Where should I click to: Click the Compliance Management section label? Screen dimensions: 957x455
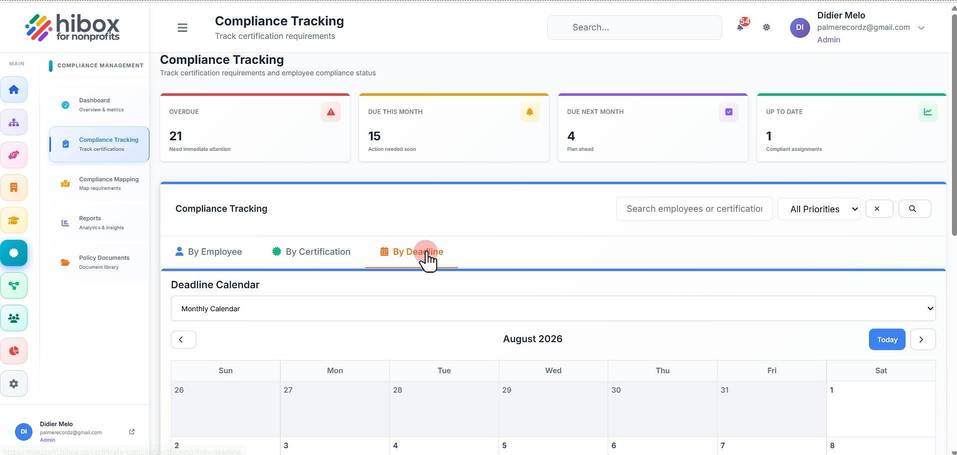pos(100,65)
